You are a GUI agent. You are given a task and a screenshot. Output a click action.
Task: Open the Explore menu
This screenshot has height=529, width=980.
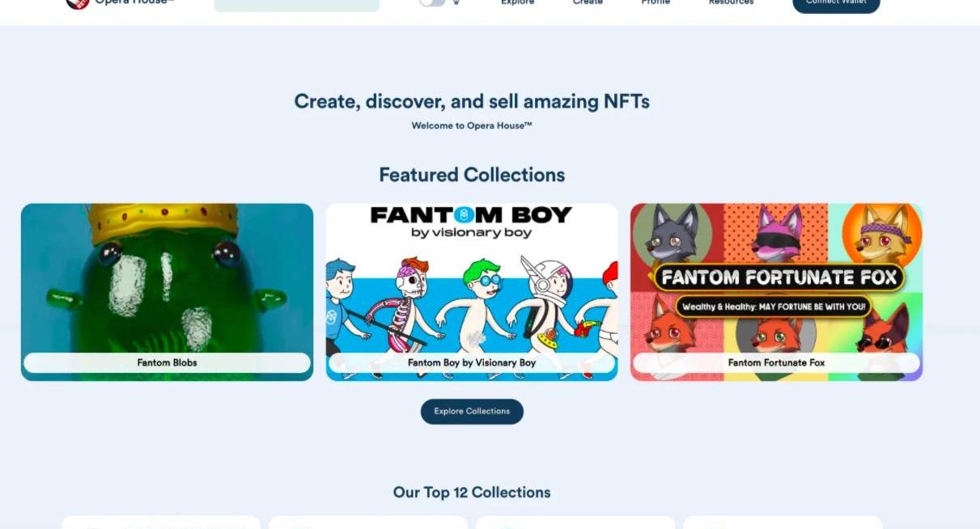pos(517,2)
